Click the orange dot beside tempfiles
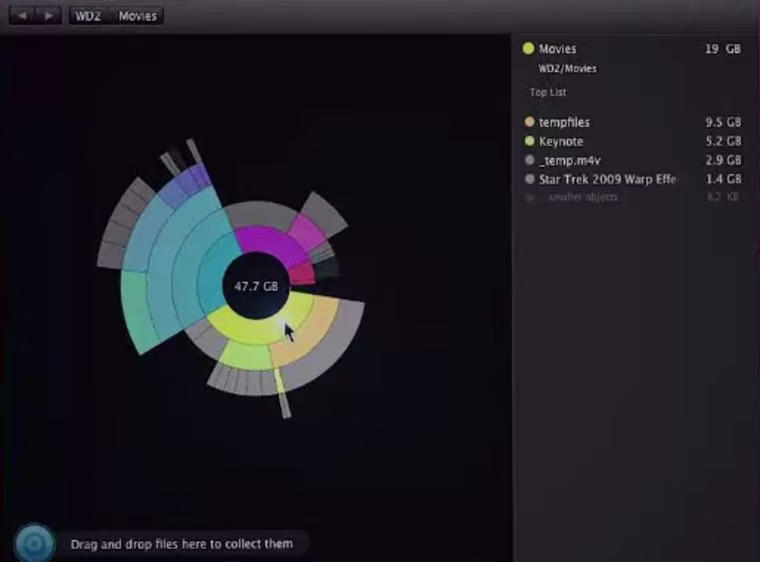This screenshot has width=760, height=562. pos(529,122)
